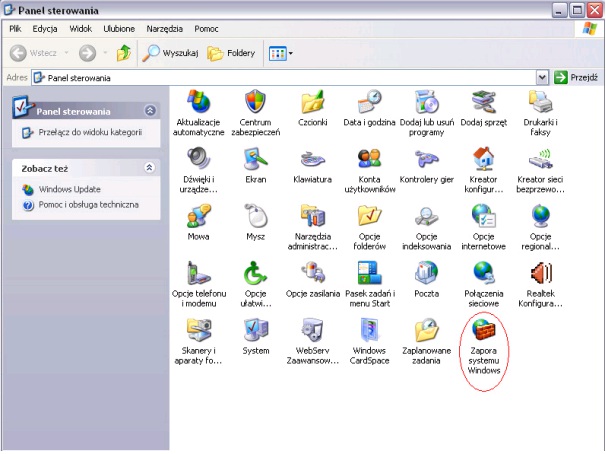Open the System applet icon
This screenshot has height=454, width=606.
[255, 330]
